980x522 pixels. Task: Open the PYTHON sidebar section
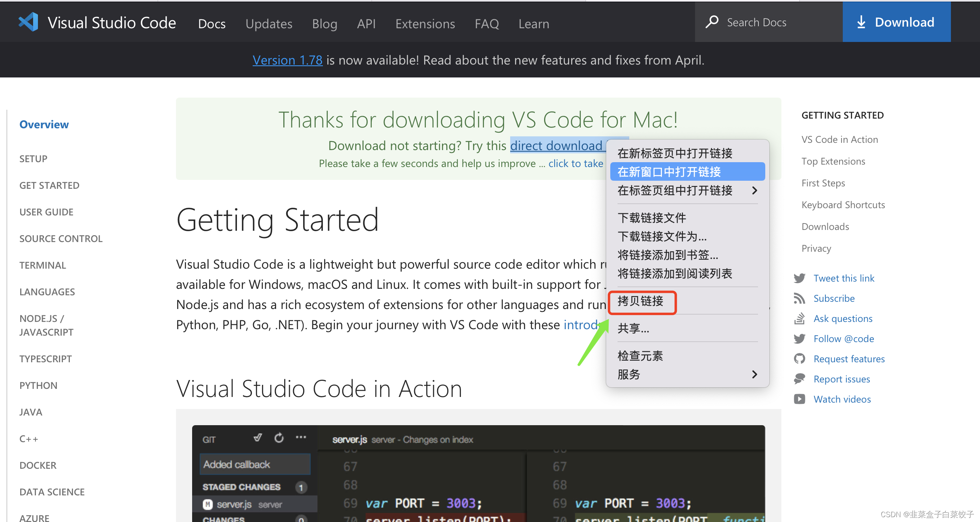tap(38, 385)
